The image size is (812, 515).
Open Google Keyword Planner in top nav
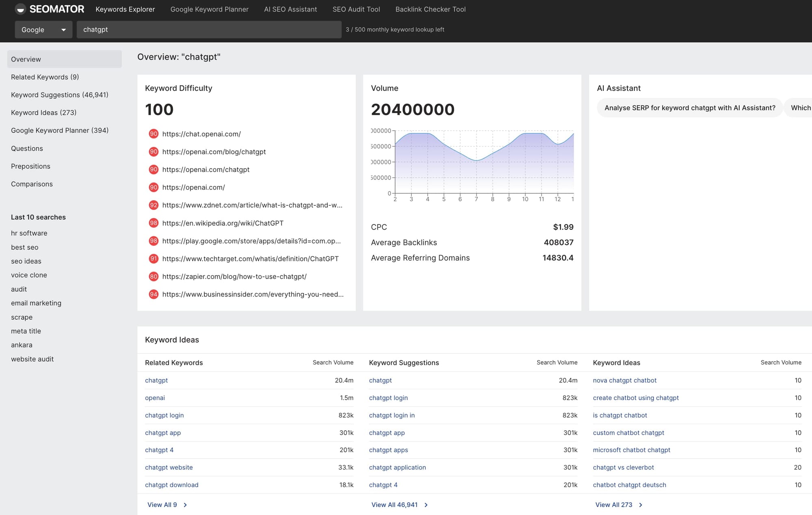point(209,9)
